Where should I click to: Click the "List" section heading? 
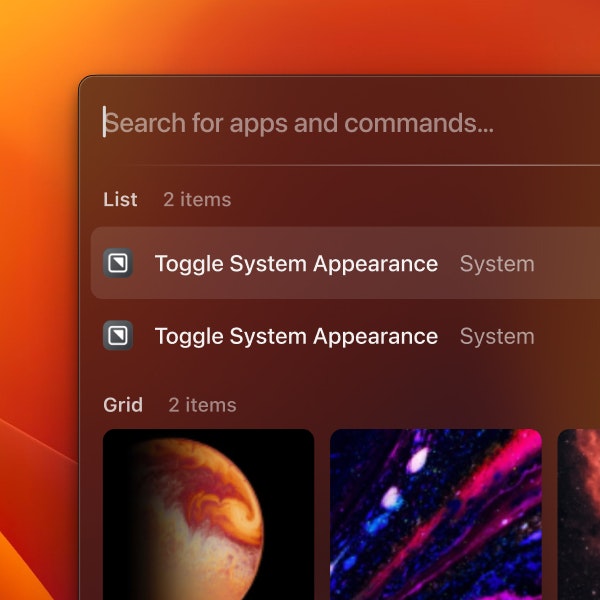tap(120, 199)
